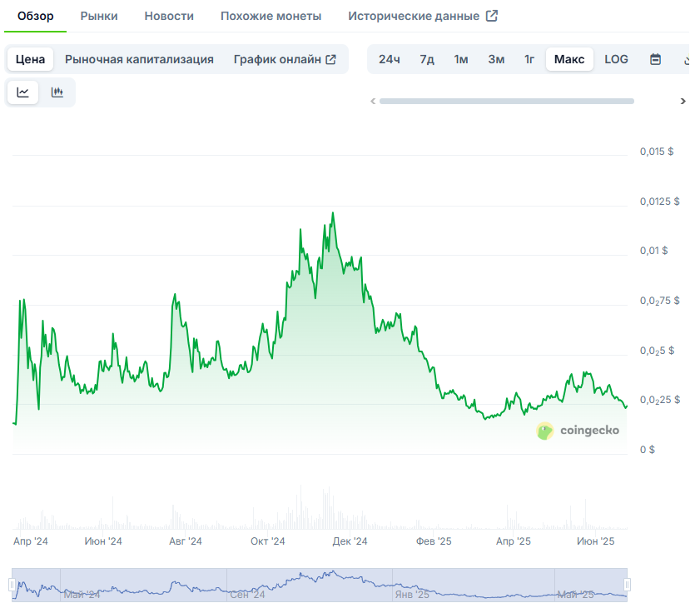
Task: Open the calendar date range picker
Action: coord(655,59)
